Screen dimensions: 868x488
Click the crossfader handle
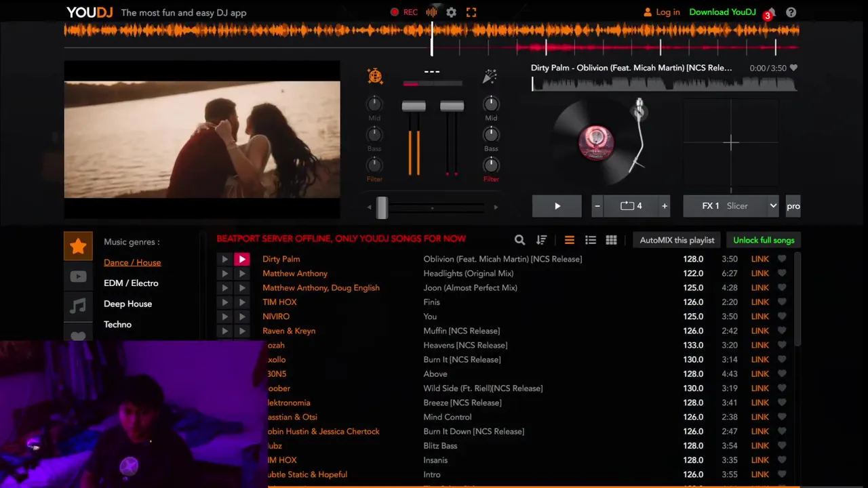click(x=382, y=207)
